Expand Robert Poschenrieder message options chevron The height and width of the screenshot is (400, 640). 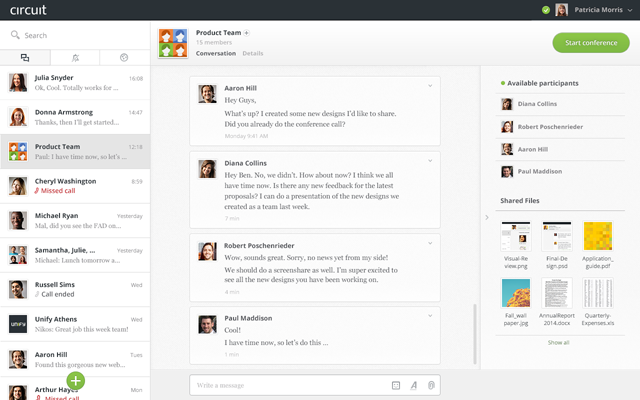tap(430, 243)
